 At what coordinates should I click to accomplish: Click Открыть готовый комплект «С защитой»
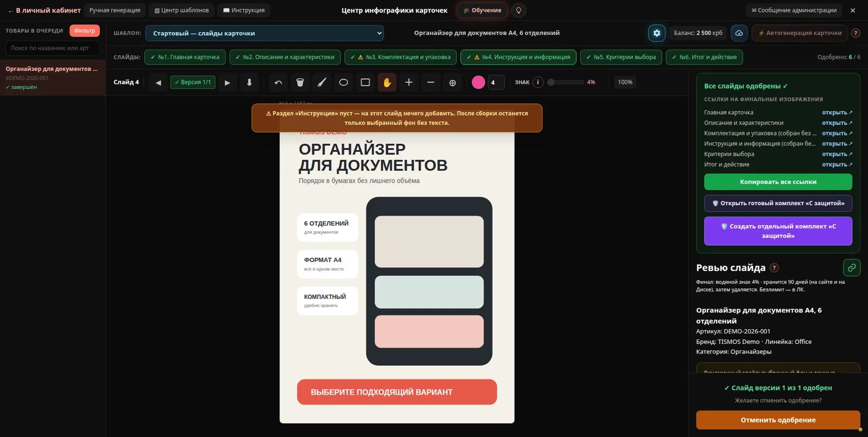778,203
